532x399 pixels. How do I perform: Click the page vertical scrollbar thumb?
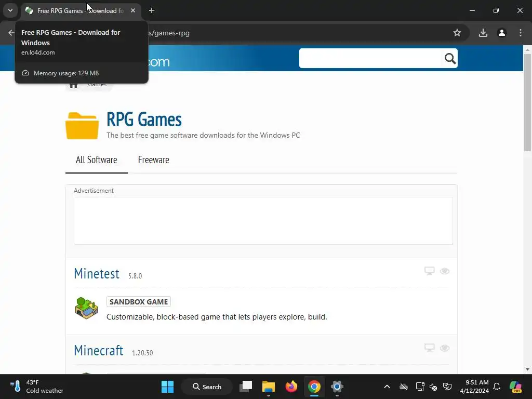point(527,102)
